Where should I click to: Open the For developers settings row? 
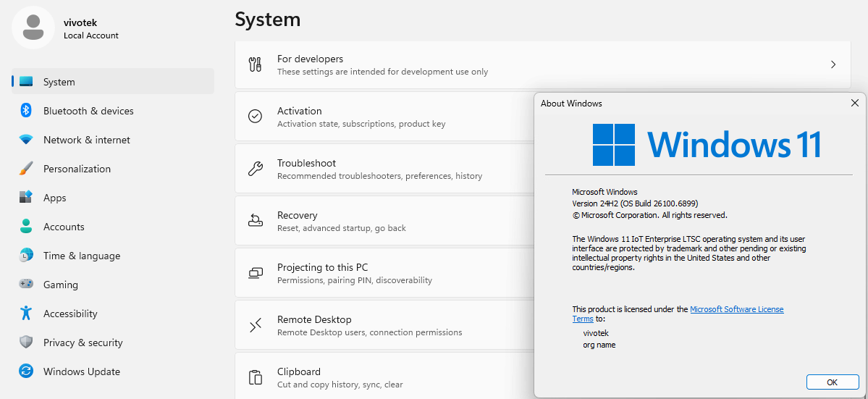pyautogui.click(x=542, y=64)
